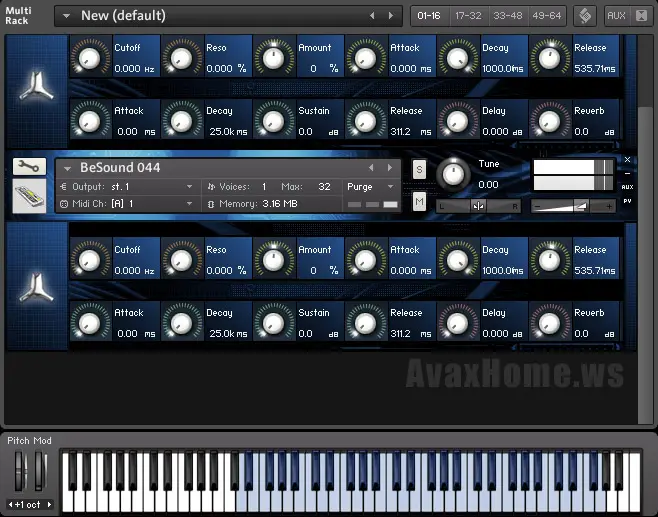Switch to rack page 17-32

pyautogui.click(x=468, y=16)
